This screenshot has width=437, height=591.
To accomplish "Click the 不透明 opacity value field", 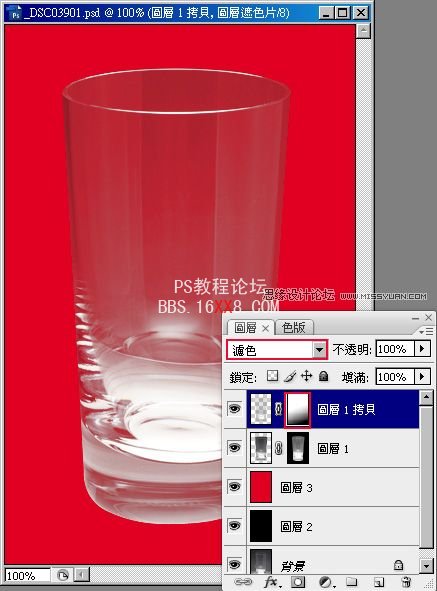I will point(395,349).
